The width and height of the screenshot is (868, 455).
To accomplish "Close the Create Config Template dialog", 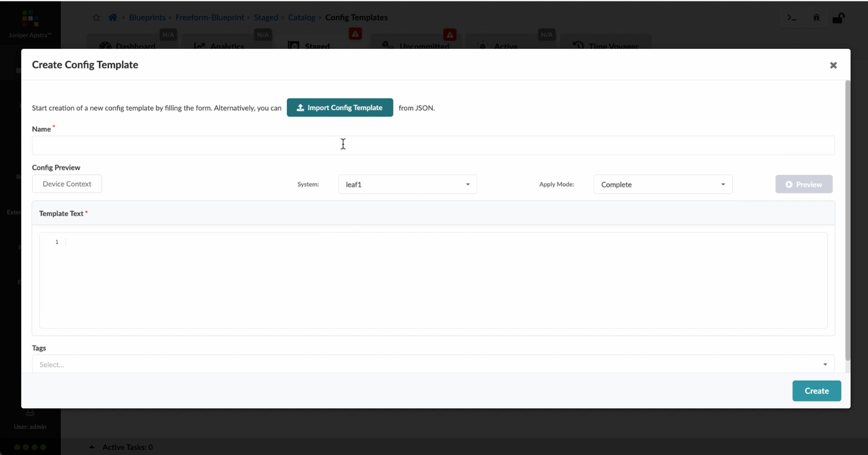I will 833,65.
